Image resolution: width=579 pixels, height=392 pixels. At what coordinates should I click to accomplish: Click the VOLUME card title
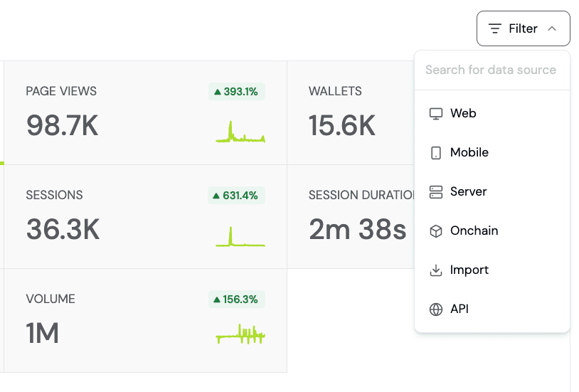point(51,299)
